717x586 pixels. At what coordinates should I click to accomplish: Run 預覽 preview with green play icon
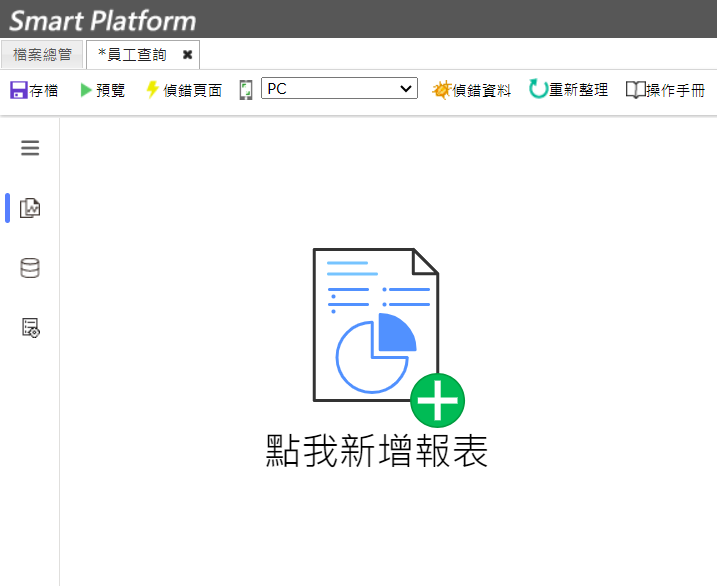(x=102, y=90)
